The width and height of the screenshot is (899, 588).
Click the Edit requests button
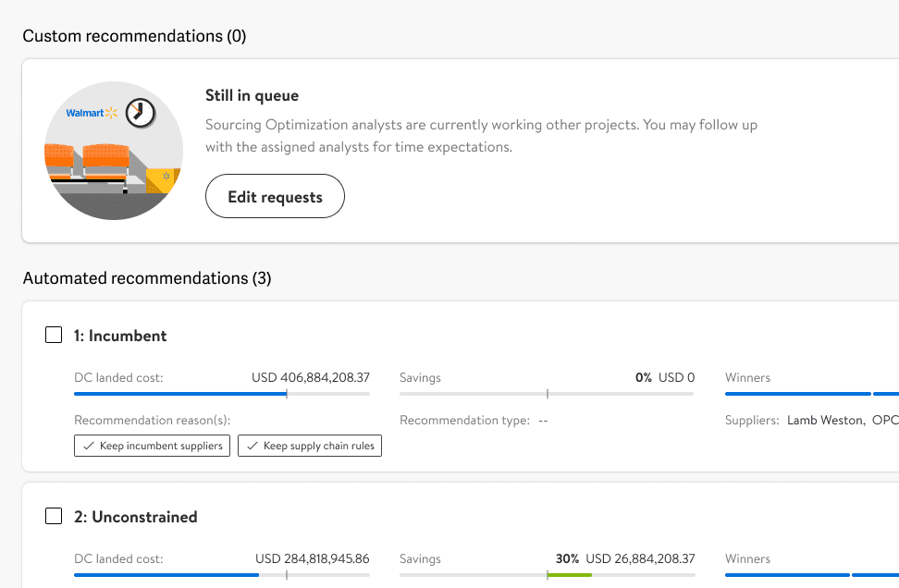pyautogui.click(x=275, y=197)
